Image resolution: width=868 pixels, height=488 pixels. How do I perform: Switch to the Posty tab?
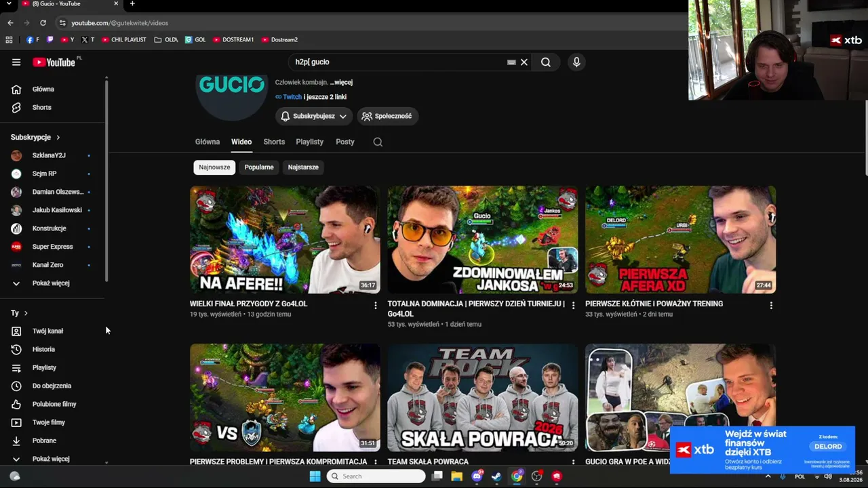click(x=345, y=142)
